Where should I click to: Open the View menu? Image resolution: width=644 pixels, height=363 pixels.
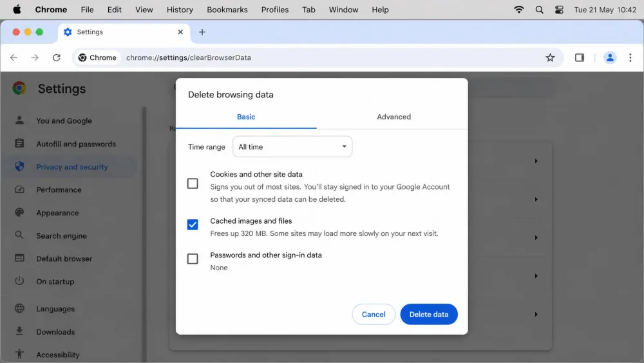144,10
